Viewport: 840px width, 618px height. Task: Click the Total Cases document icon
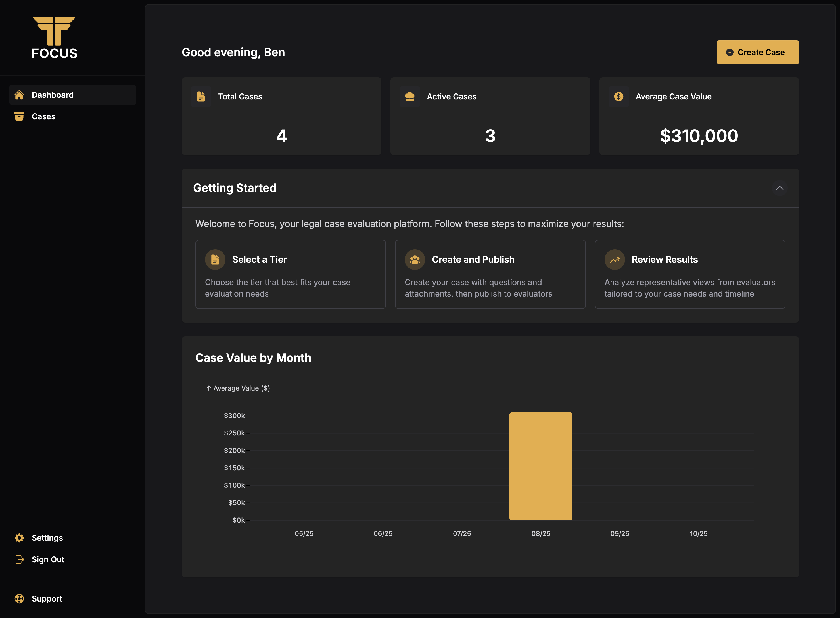[x=201, y=97]
